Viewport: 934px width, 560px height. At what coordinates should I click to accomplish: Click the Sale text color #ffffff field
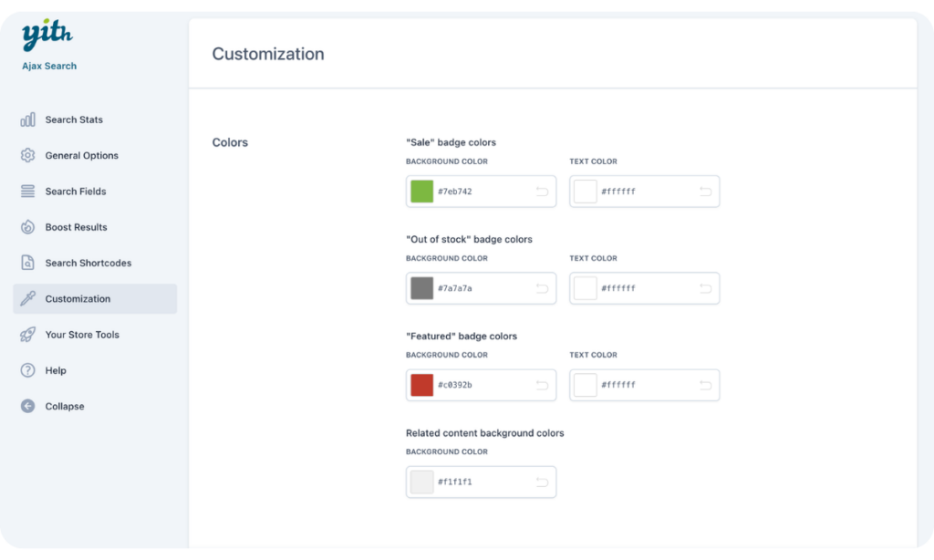[645, 192]
